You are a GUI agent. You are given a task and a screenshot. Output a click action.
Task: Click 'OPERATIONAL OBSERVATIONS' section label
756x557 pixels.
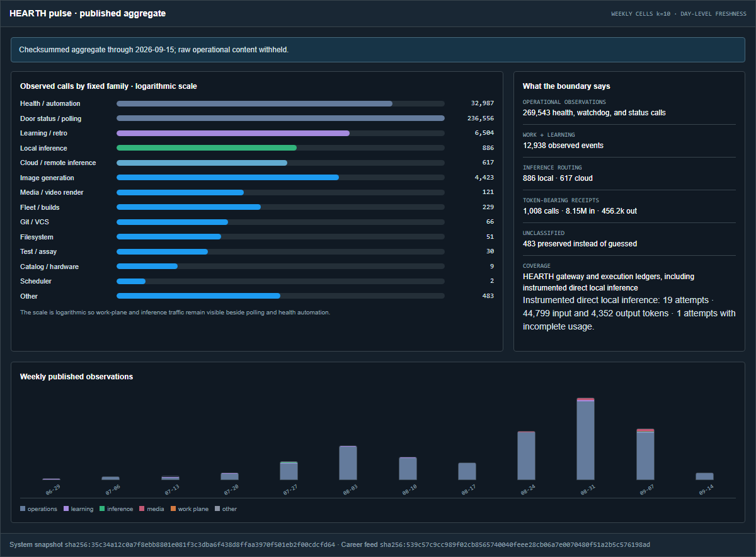(x=564, y=102)
